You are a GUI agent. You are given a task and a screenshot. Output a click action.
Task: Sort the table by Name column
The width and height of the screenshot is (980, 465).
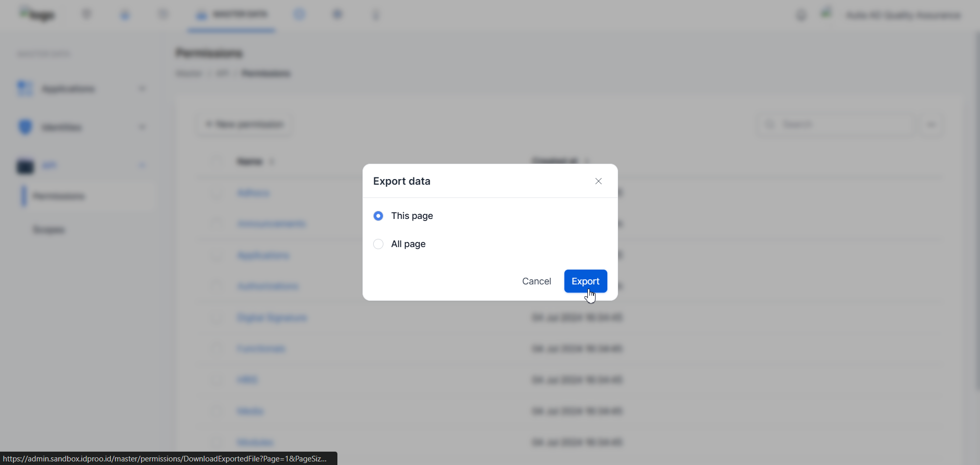[256, 162]
